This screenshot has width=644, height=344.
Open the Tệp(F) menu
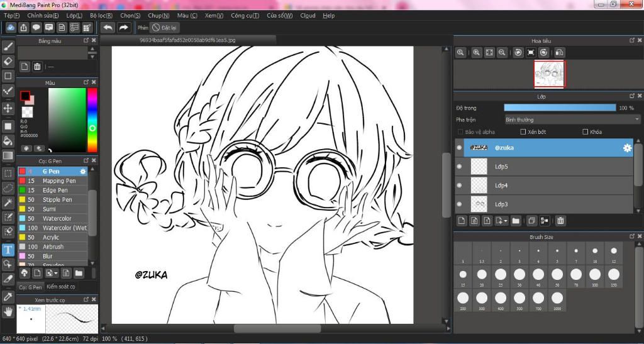11,16
